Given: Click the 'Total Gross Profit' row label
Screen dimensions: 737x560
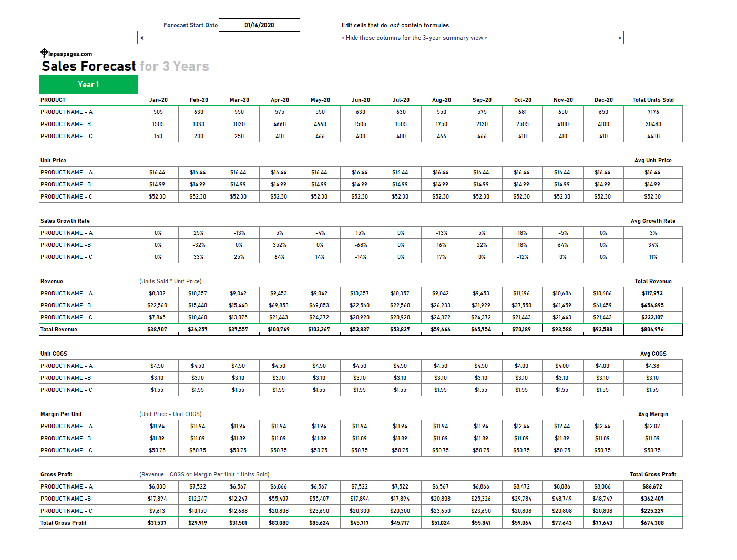Looking at the screenshot, I should point(64,523).
